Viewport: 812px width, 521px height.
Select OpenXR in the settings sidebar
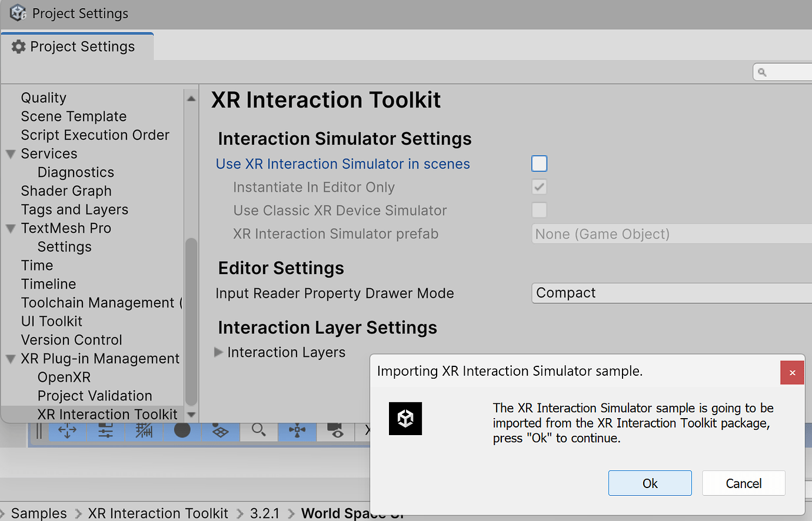point(64,377)
